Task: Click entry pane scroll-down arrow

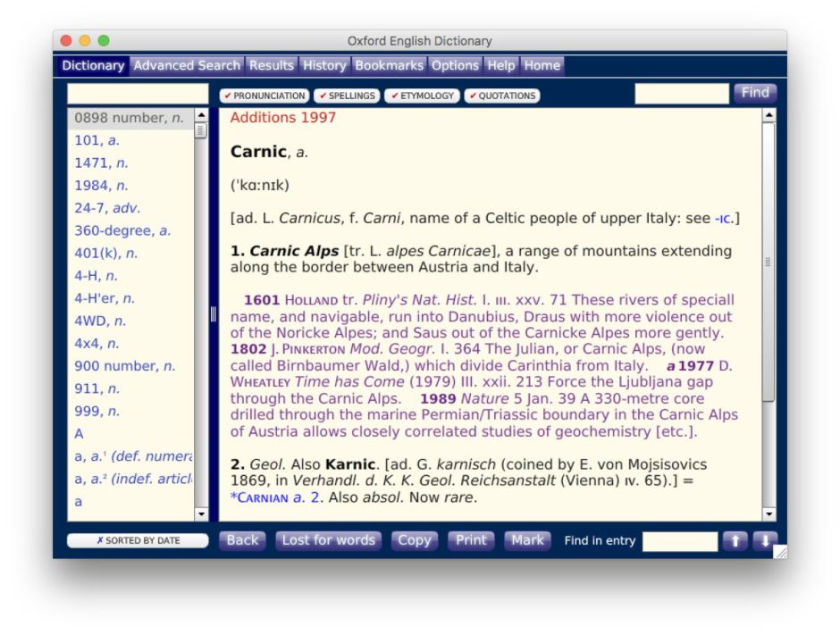Action: 769,514
